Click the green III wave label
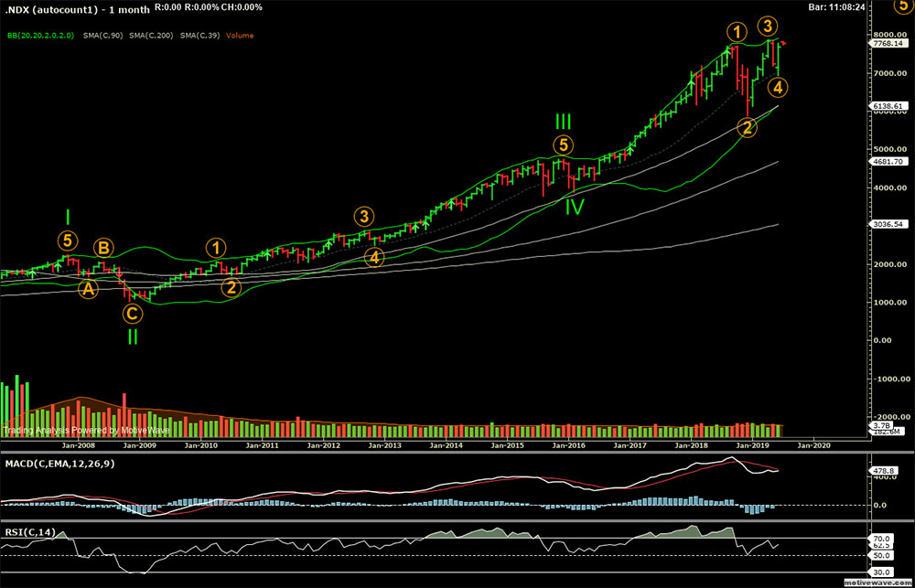This screenshot has width=915, height=588. [564, 122]
